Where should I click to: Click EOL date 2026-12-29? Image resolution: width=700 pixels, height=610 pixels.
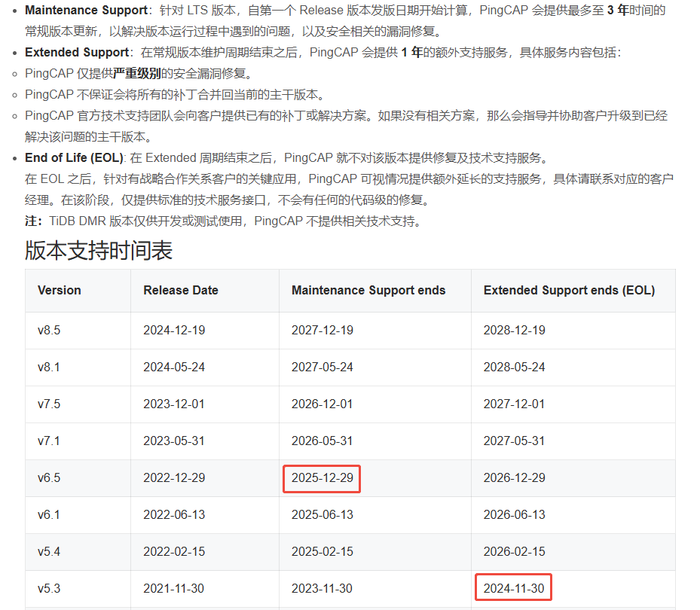point(515,478)
